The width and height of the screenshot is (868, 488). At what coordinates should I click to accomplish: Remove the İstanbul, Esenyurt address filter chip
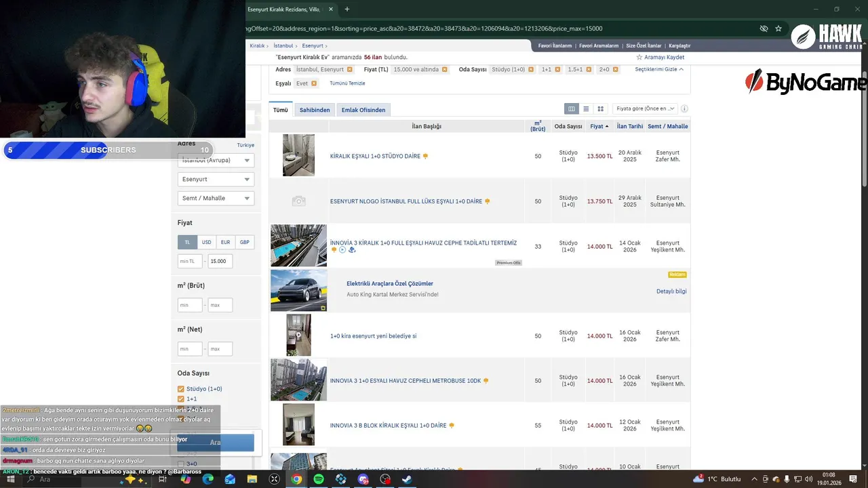[350, 69]
